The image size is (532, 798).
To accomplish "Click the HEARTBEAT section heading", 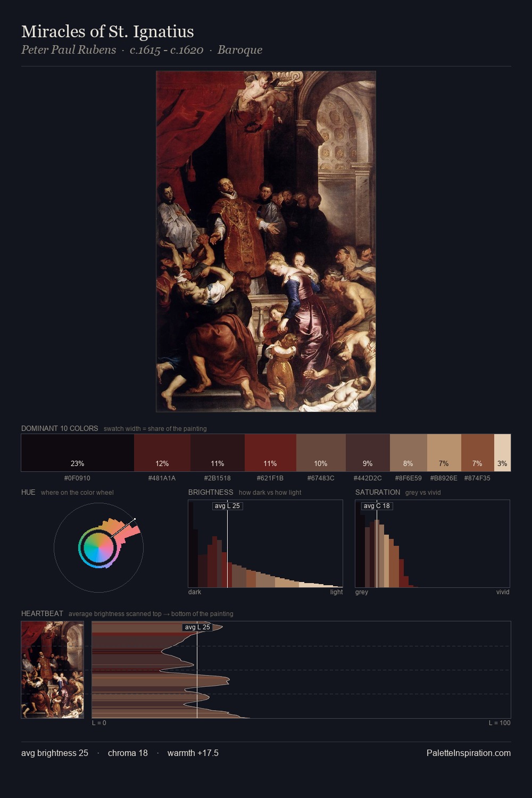I will [x=42, y=613].
